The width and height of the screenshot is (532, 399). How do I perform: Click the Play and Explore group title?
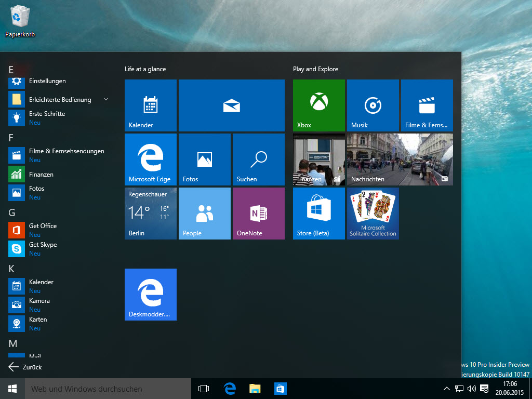pyautogui.click(x=315, y=69)
